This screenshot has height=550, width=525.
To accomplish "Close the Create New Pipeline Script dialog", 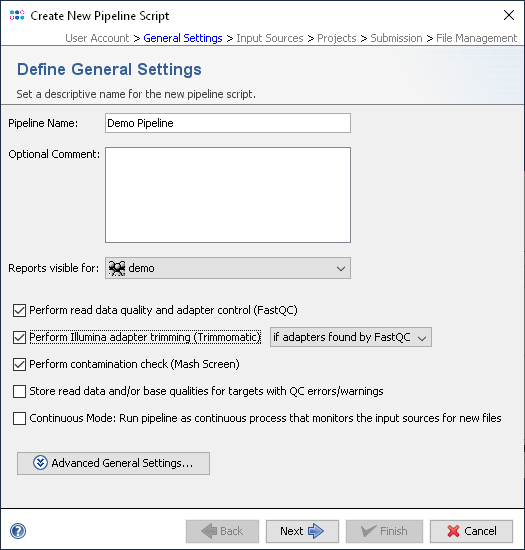I will [509, 15].
